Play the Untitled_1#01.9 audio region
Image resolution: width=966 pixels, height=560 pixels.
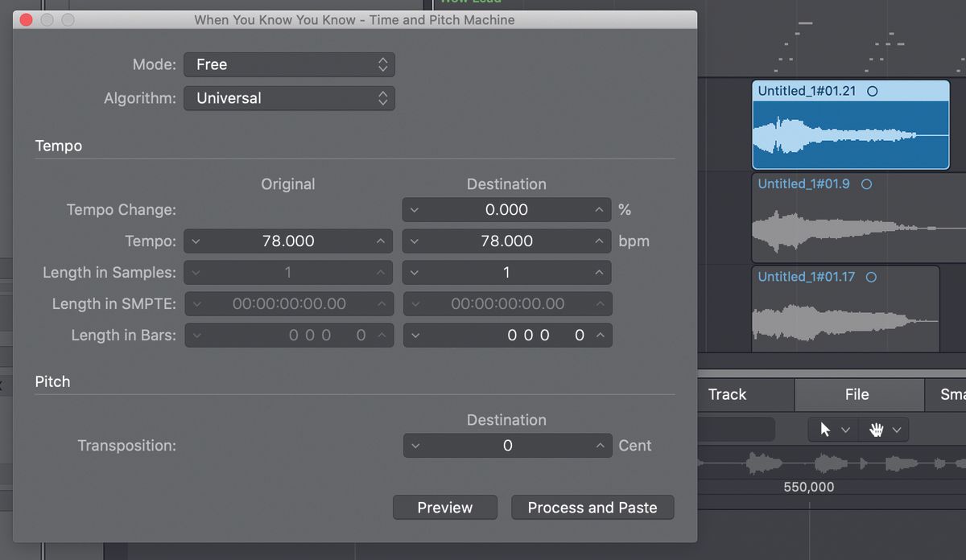click(x=866, y=184)
